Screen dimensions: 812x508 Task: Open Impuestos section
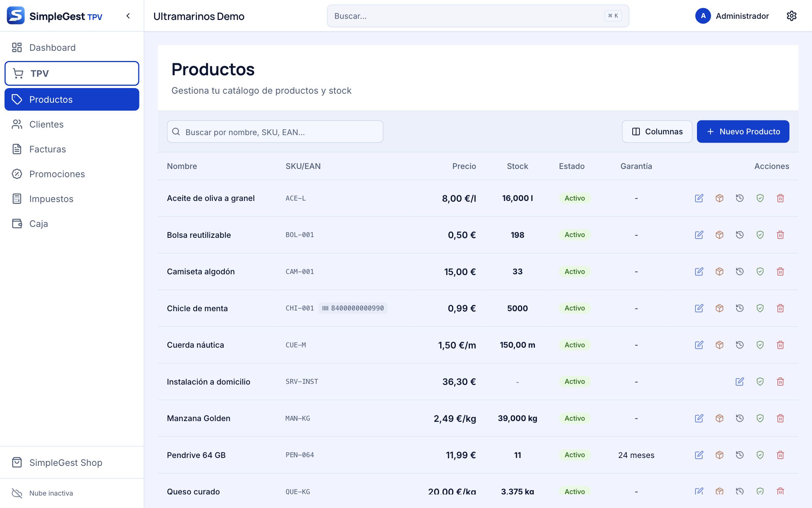pos(72,199)
